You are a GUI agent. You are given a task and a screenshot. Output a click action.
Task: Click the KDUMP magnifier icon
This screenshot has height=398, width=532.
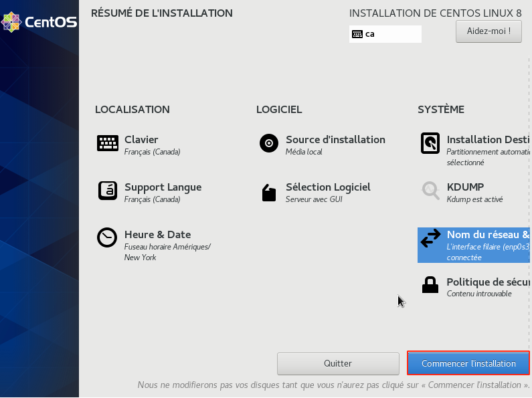tap(430, 191)
